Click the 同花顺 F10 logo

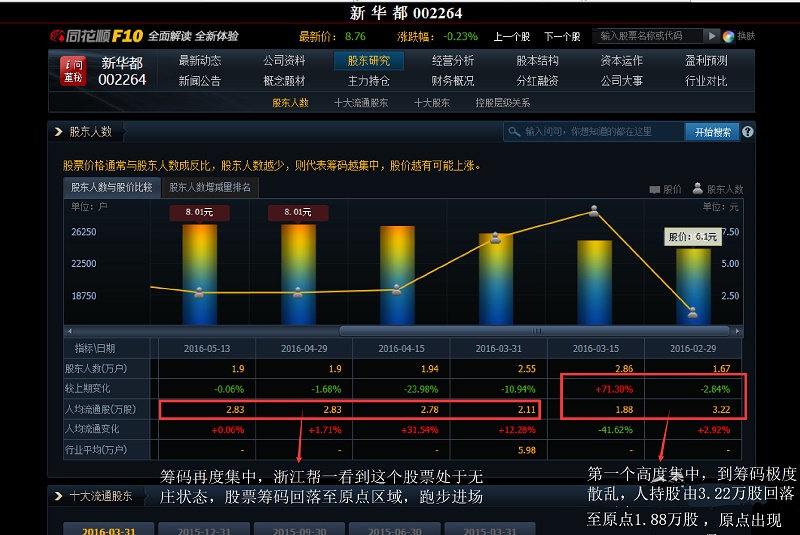pos(97,36)
